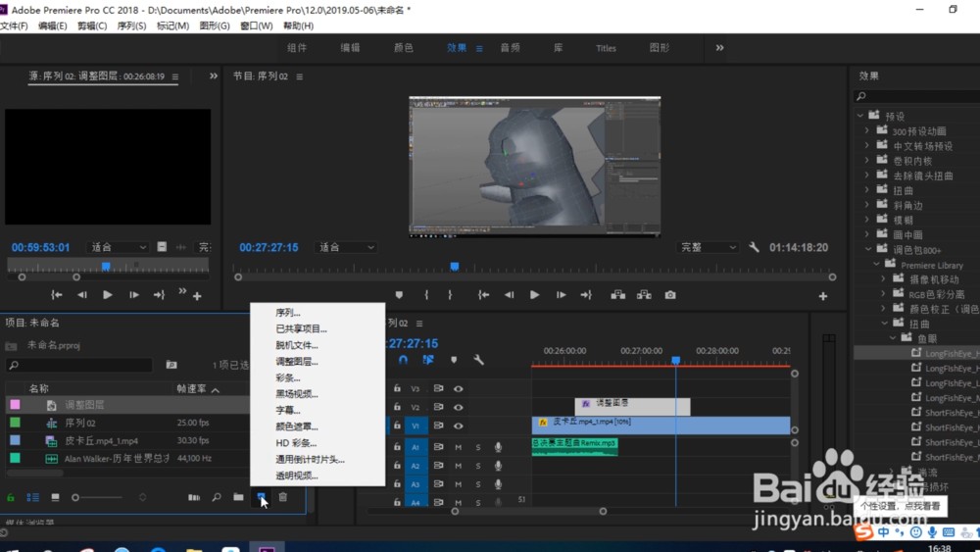
Task: Open Program monitor zoom level dropdown
Action: pos(346,247)
